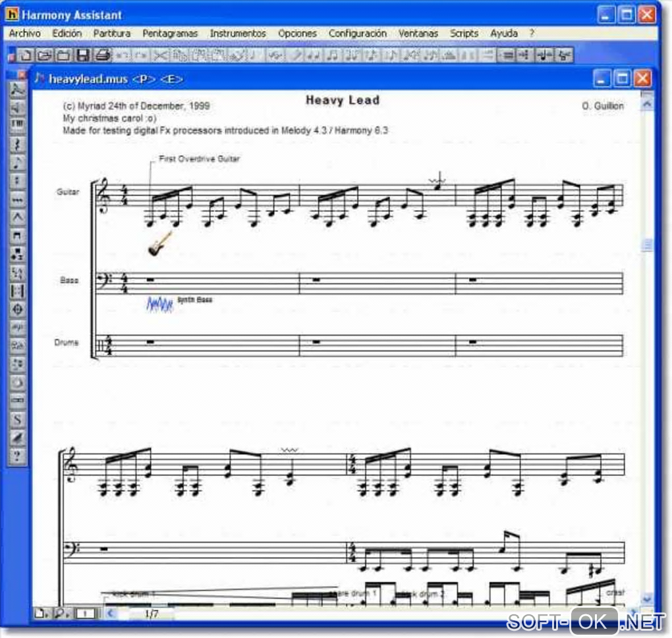
Task: Open the Configuración menu
Action: coord(358,34)
